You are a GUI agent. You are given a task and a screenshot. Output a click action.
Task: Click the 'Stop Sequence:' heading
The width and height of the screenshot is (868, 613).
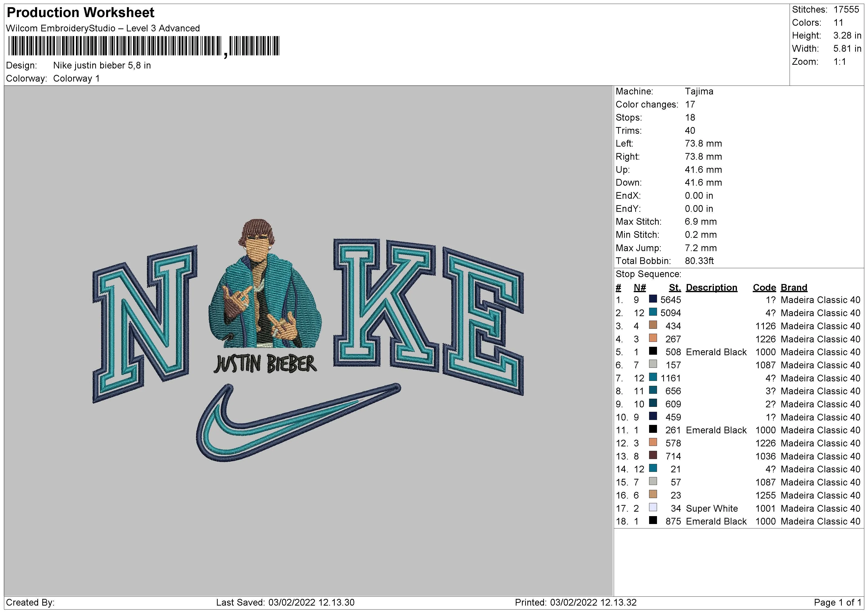coord(648,274)
